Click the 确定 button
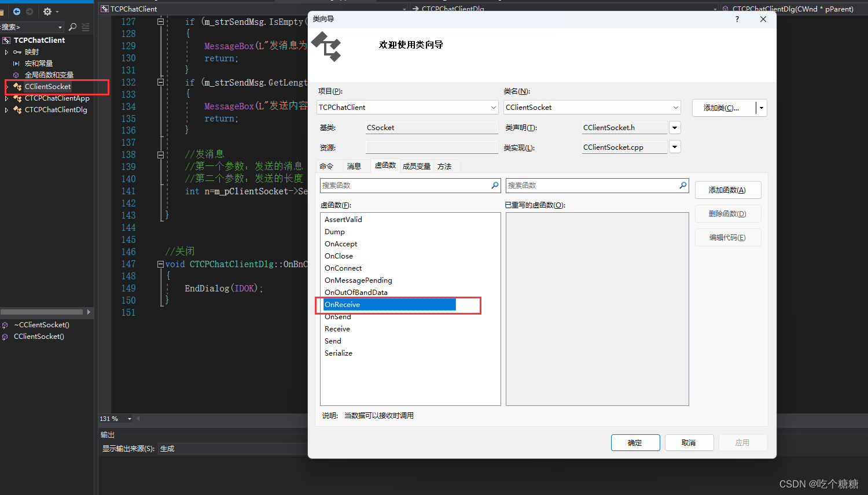This screenshot has width=868, height=495. coord(635,443)
